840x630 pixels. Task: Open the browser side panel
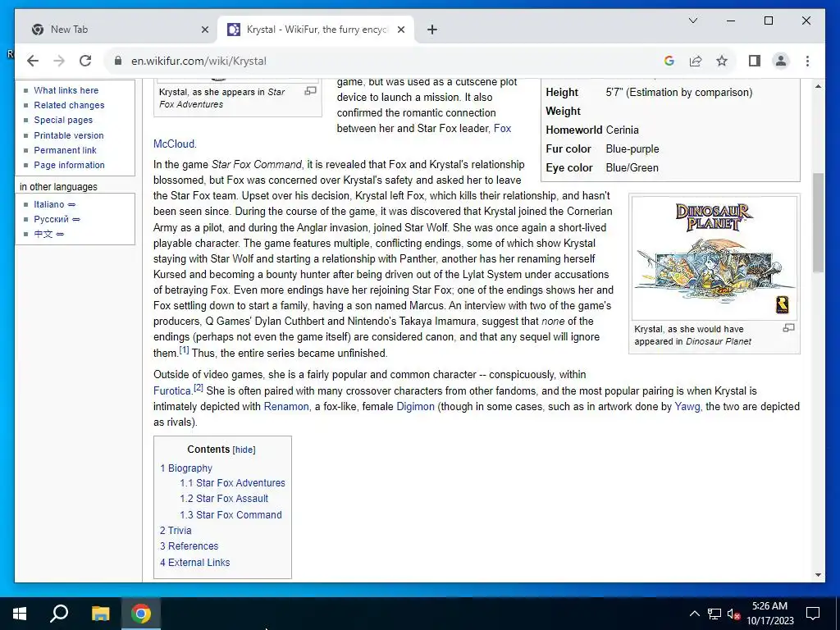[x=755, y=61]
